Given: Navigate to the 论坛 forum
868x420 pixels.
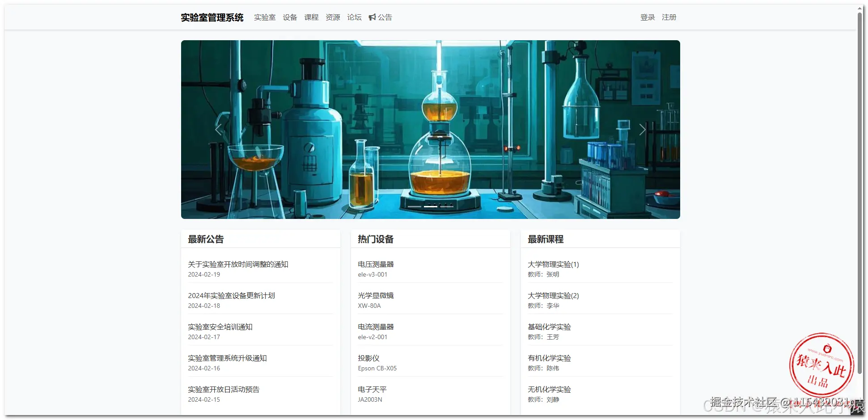Looking at the screenshot, I should [354, 17].
